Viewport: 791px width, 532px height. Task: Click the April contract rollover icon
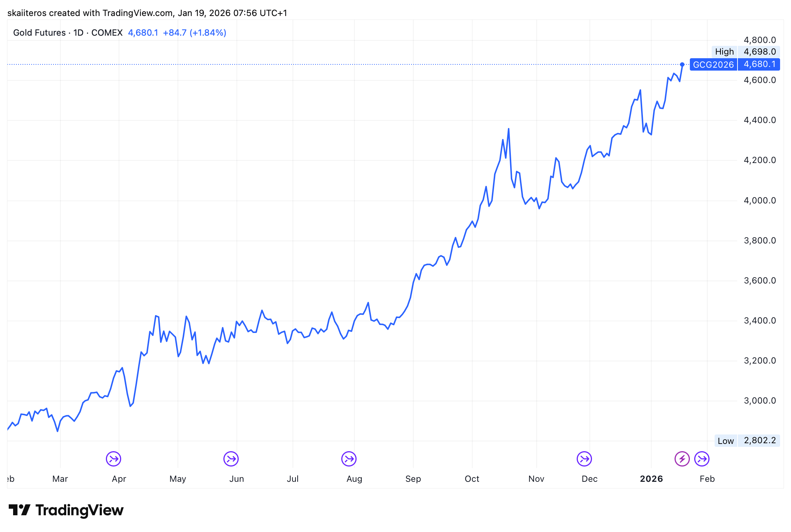click(x=113, y=458)
